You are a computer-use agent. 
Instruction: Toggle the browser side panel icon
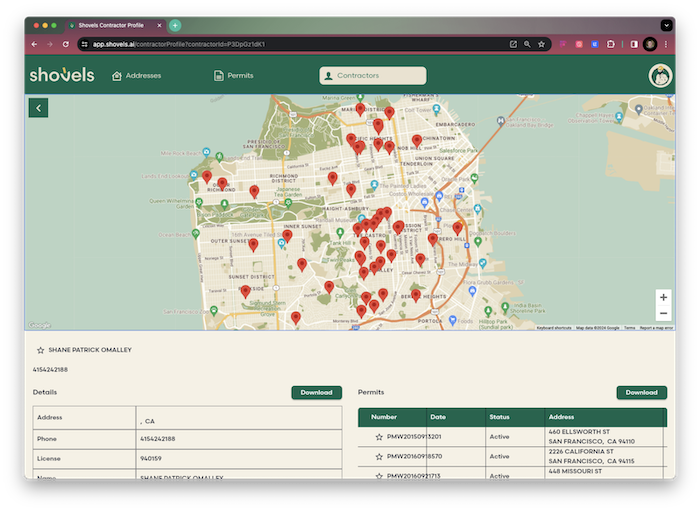(x=634, y=44)
